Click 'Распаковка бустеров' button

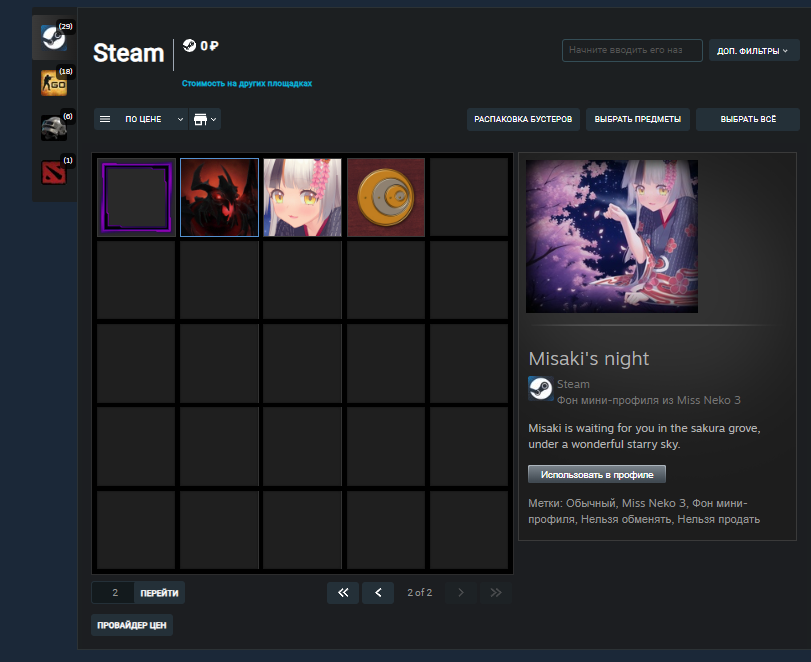coord(524,120)
